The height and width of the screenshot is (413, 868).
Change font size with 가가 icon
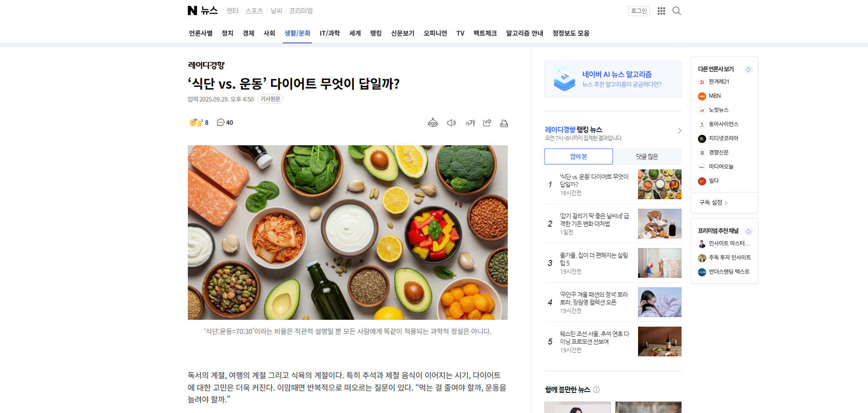(470, 123)
